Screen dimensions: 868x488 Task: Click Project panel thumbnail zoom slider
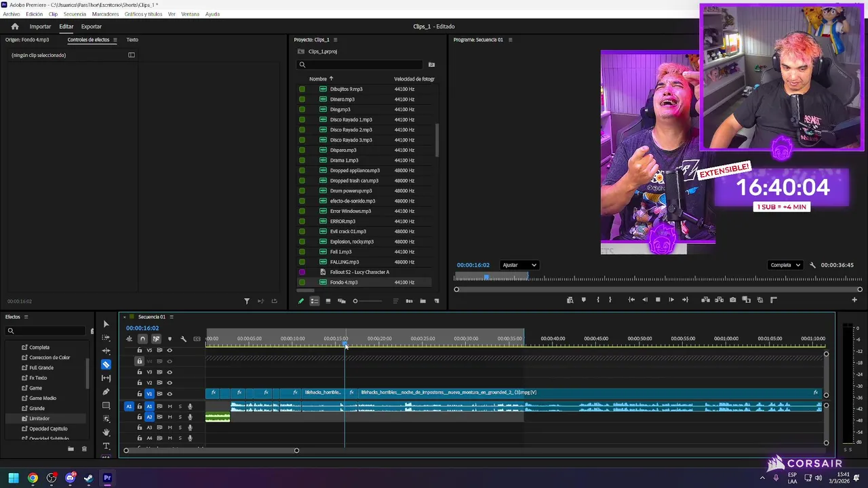[x=370, y=301]
